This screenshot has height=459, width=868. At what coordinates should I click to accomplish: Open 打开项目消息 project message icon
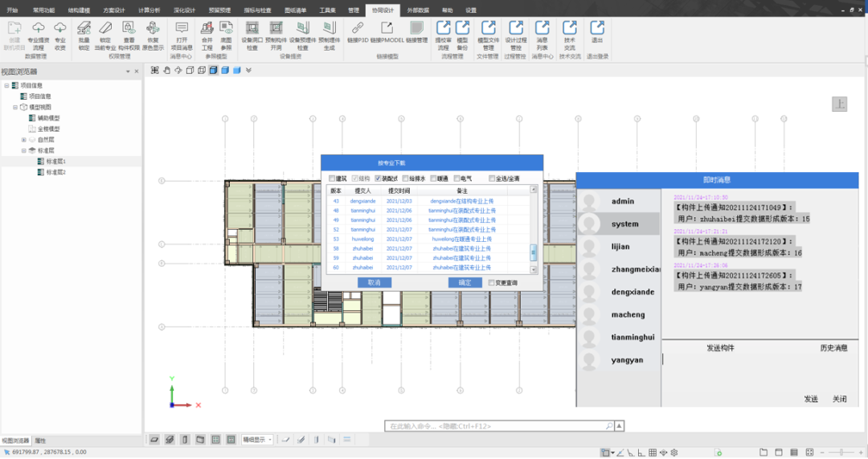(x=181, y=35)
